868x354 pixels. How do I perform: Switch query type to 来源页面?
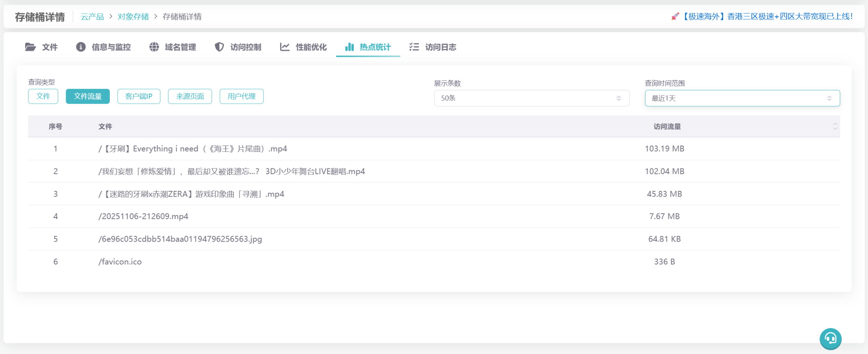click(190, 96)
